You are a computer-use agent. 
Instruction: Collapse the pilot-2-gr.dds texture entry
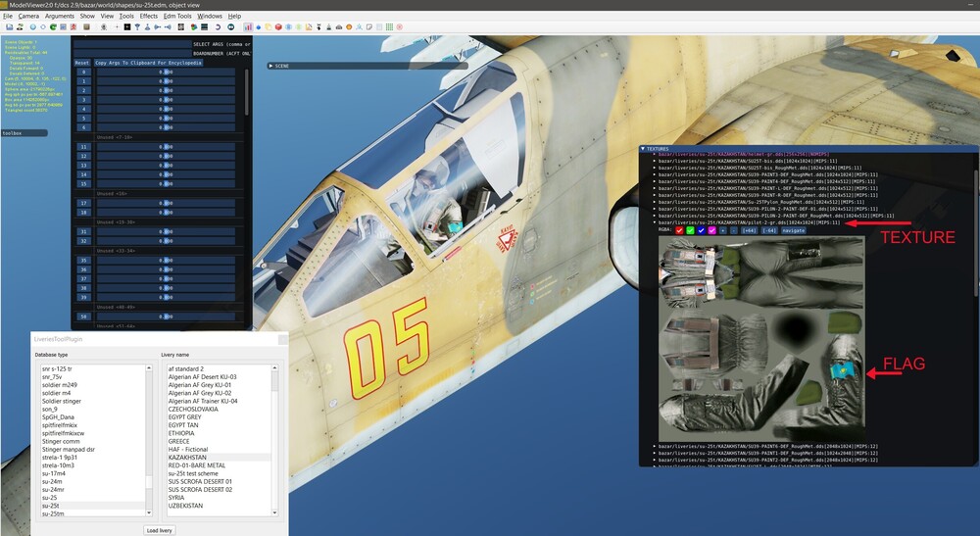coord(655,222)
